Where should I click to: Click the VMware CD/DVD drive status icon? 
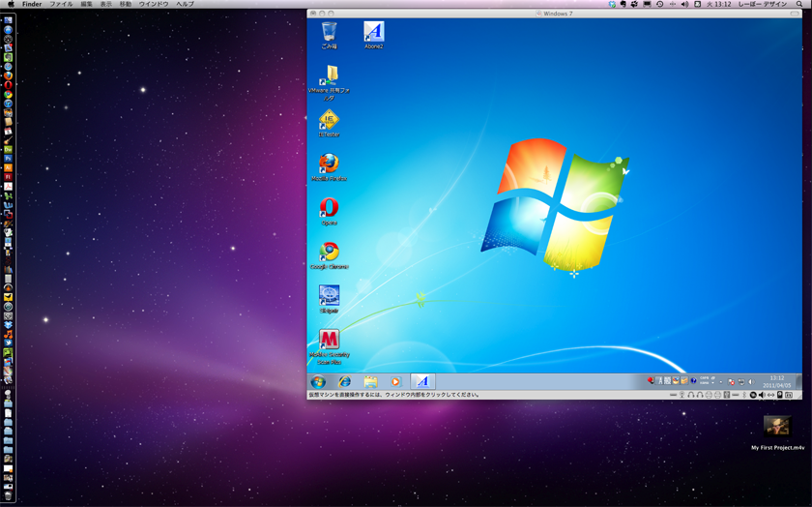pos(753,395)
